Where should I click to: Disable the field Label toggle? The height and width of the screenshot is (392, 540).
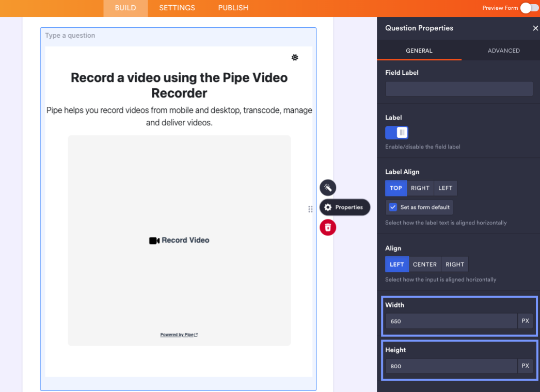[396, 133]
